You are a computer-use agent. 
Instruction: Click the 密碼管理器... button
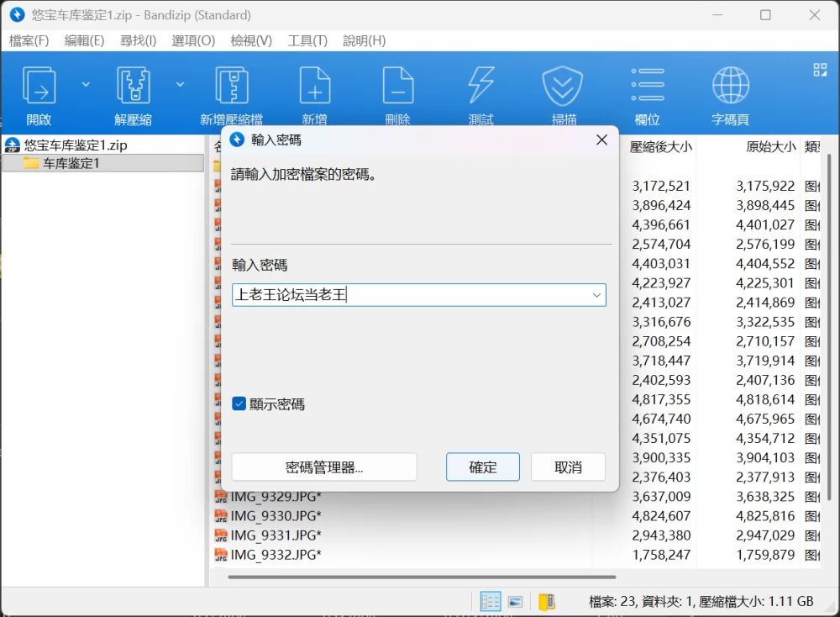[x=324, y=467]
